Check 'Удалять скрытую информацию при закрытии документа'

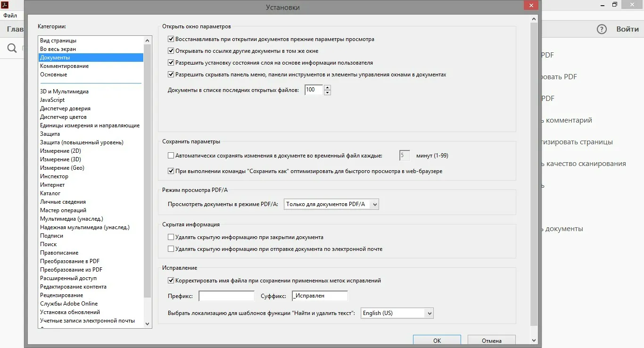171,237
